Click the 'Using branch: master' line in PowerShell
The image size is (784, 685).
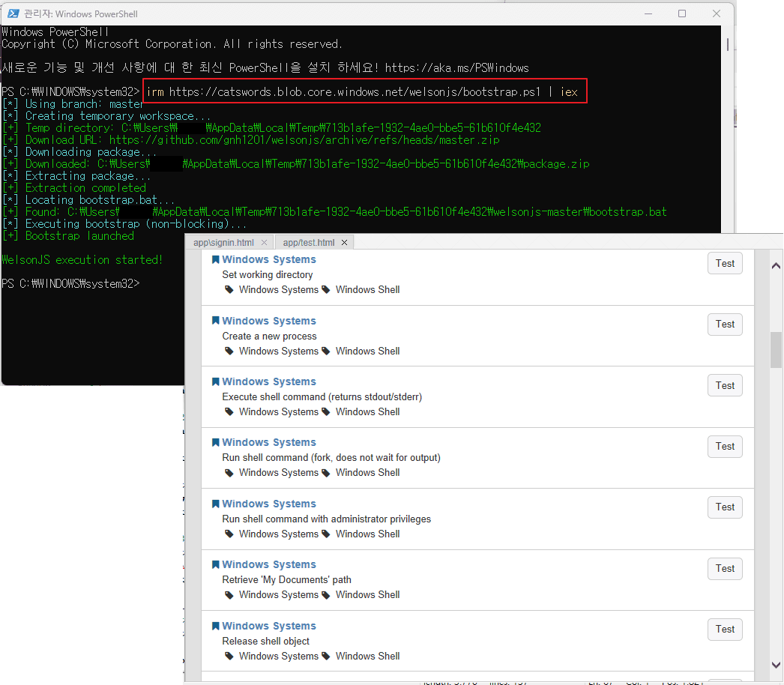coord(73,104)
